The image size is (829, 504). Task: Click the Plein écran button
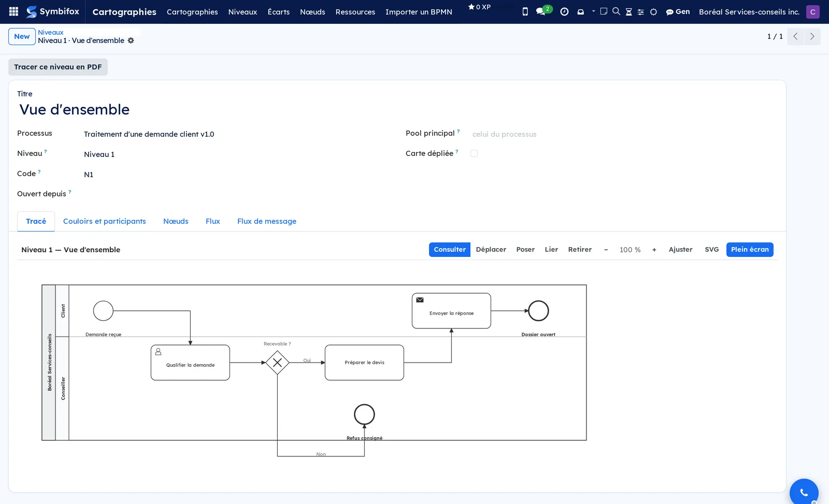pos(750,250)
